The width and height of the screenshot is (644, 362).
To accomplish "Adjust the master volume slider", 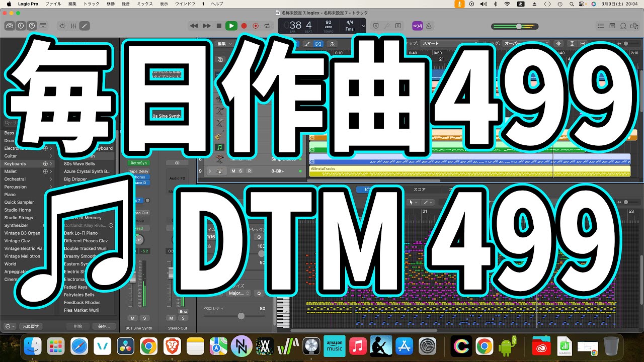I will tap(518, 26).
